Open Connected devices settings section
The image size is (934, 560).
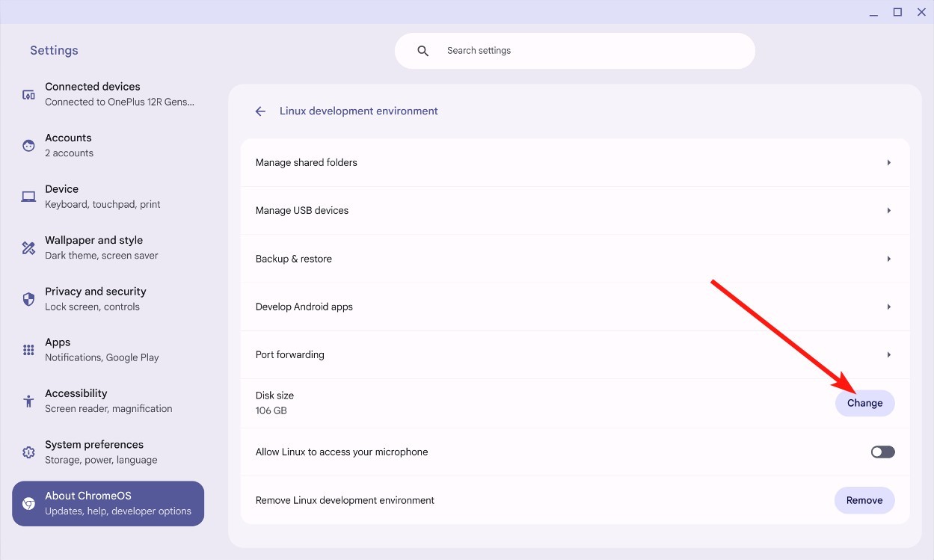(x=108, y=94)
